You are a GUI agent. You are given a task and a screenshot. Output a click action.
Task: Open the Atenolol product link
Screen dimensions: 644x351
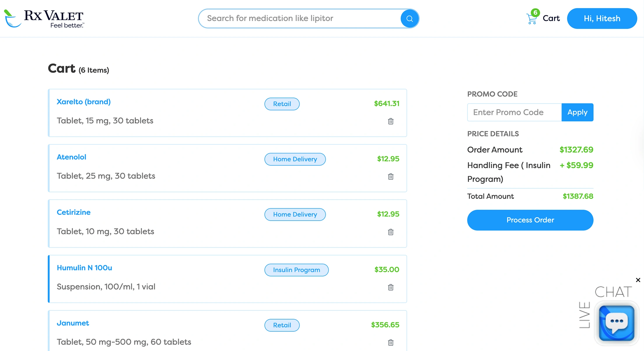pos(71,157)
